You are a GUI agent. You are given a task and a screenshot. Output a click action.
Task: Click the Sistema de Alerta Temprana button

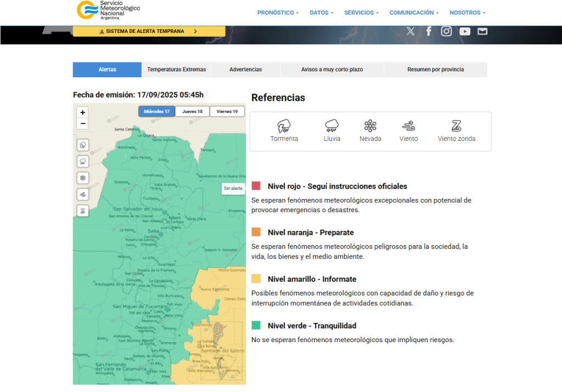tap(148, 31)
